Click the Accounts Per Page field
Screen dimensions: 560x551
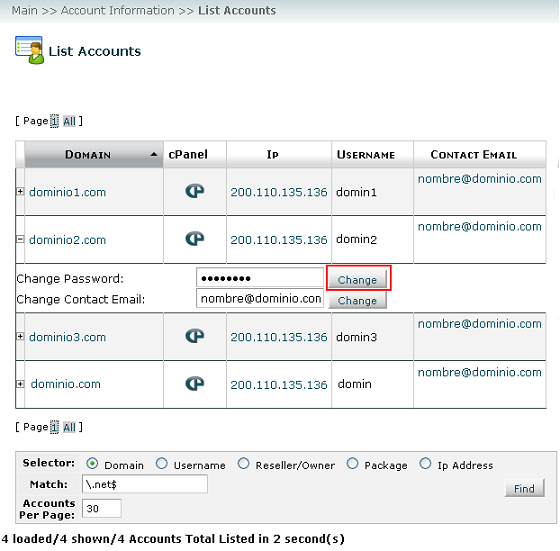(x=102, y=508)
